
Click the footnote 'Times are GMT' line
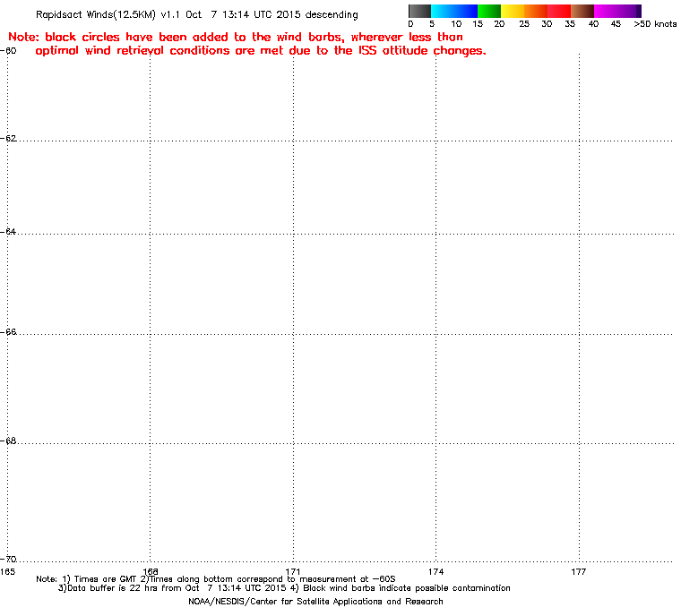216,579
